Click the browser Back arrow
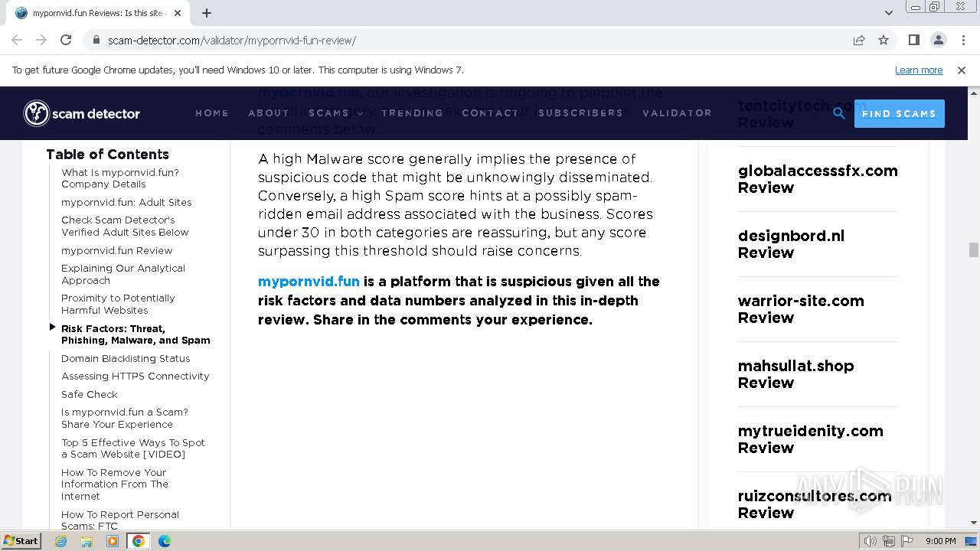Image resolution: width=980 pixels, height=551 pixels. [x=17, y=40]
